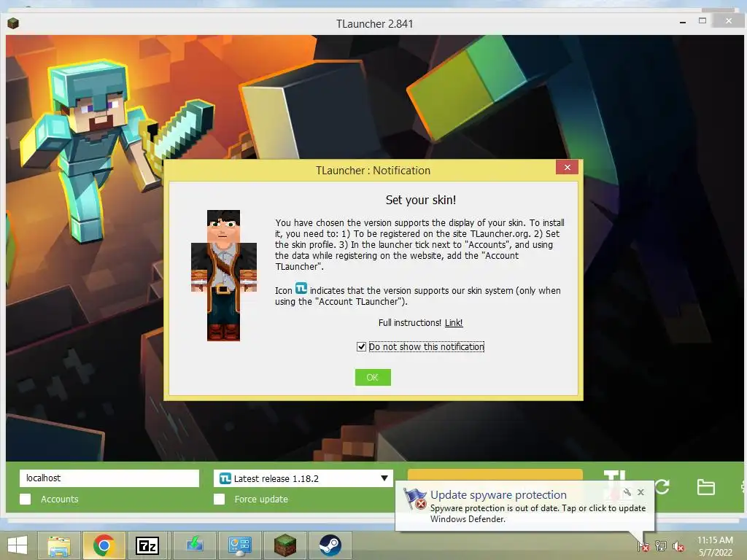Switch to the Minecraft grass block taskbar icon

[x=285, y=545]
